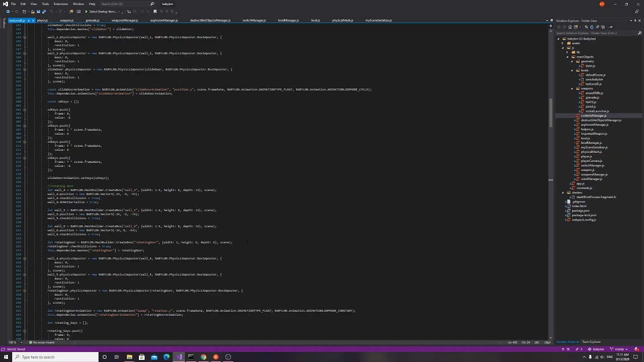Open the Window menu
The width and height of the screenshot is (644, 362).
[x=78, y=4]
